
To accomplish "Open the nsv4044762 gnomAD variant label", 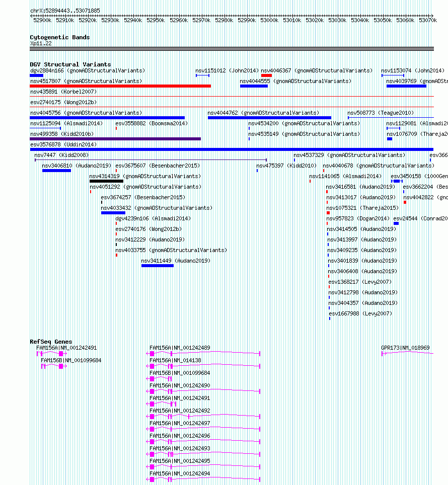I will 263,113.
